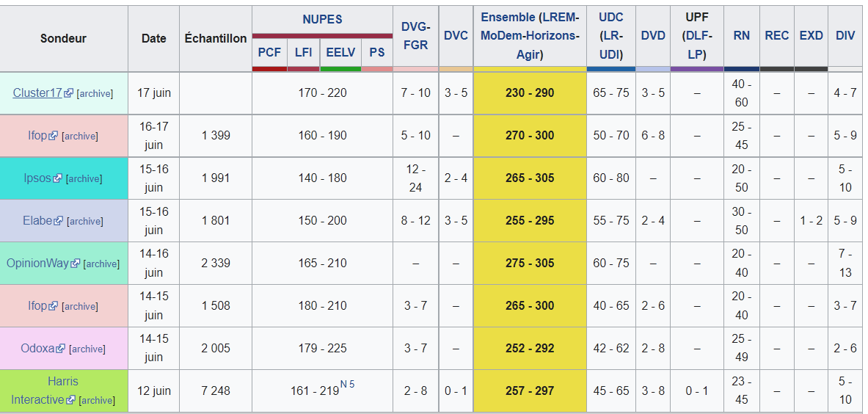Screen dimensions: 868x414
Task: Open the archive link for Odoxa
Action: (x=87, y=349)
